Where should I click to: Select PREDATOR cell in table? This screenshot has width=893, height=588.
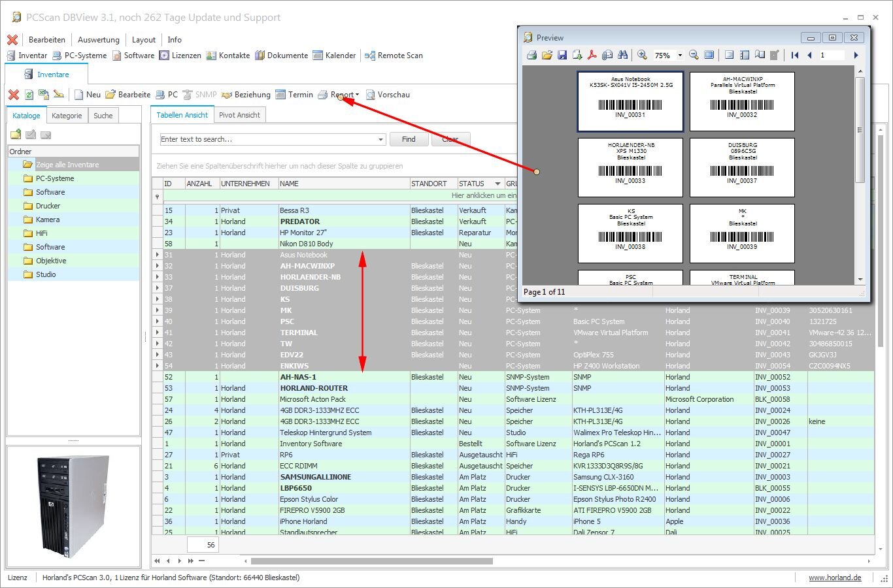[344, 221]
